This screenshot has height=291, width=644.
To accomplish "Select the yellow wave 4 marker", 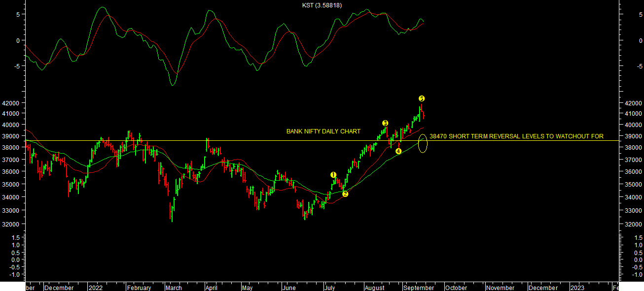I will [398, 151].
